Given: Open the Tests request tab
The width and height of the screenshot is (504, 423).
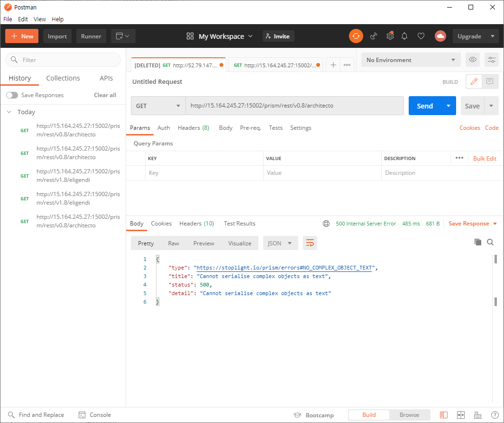Looking at the screenshot, I should (276, 128).
